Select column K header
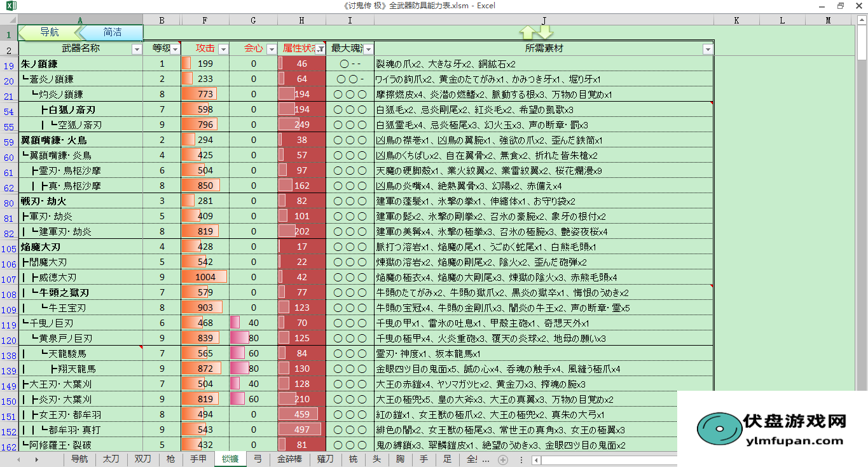Image resolution: width=868 pixels, height=467 pixels. click(736, 20)
